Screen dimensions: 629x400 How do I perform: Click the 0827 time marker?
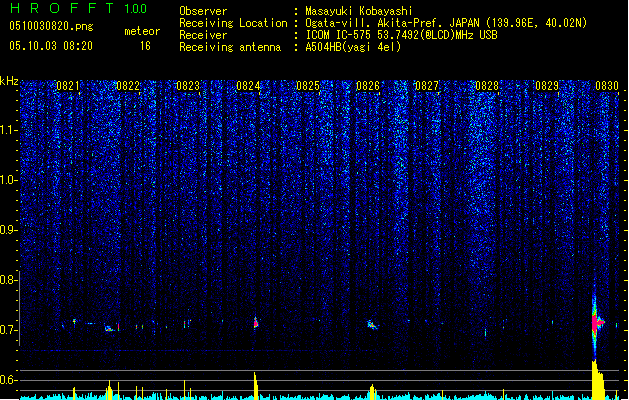click(427, 86)
